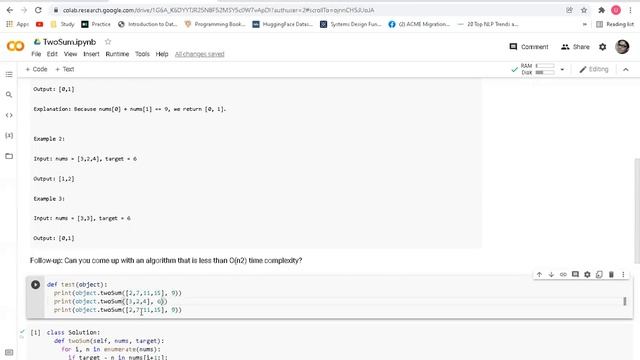The image size is (640, 360).
Task: Open more cell actions menu
Action: pos(623,275)
